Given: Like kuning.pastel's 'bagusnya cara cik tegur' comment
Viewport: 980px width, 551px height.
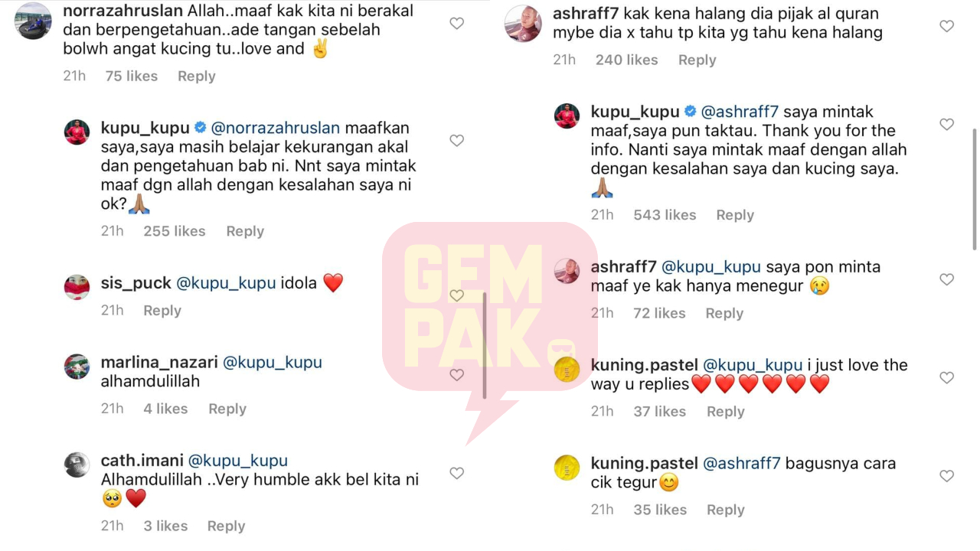Looking at the screenshot, I should click(x=947, y=476).
